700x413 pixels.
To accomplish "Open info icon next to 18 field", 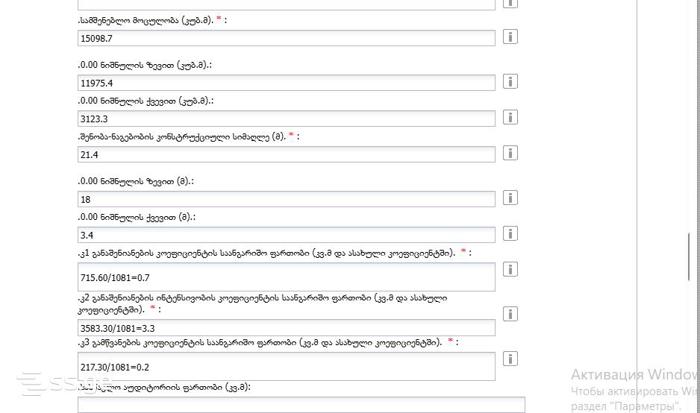I will (x=510, y=197).
